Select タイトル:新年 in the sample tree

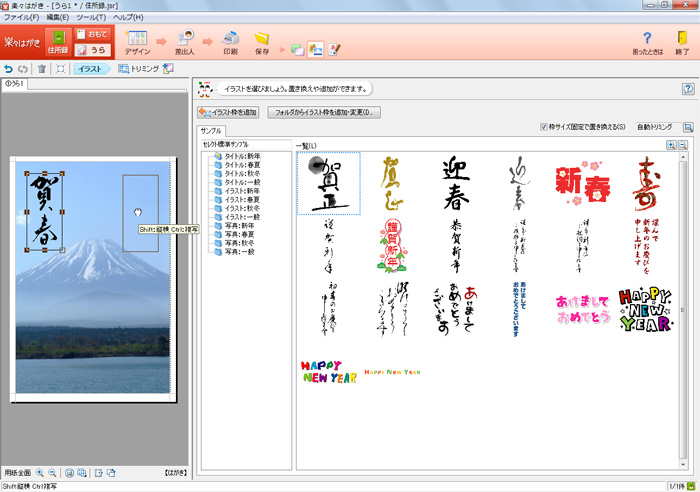tap(241, 156)
